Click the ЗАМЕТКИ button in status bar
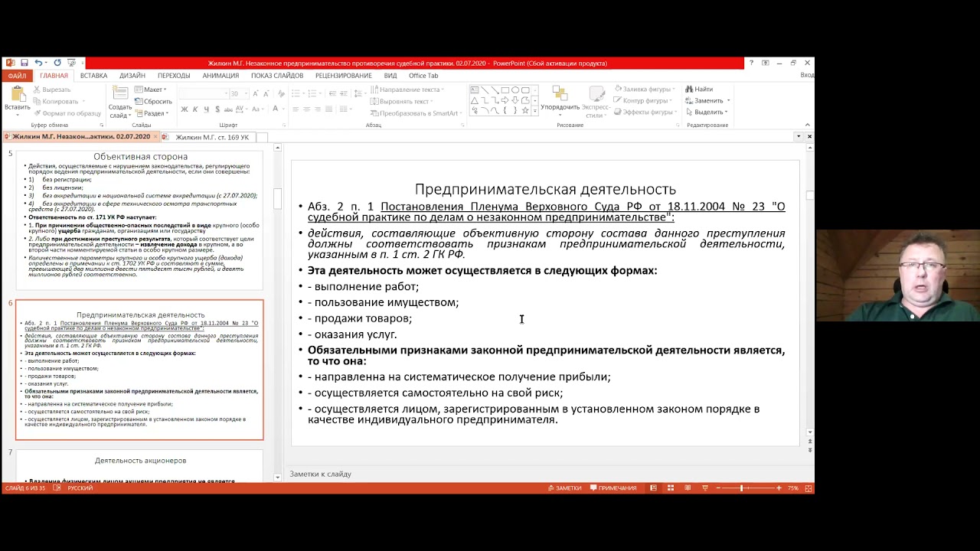Image resolution: width=980 pixels, height=551 pixels. click(x=564, y=488)
